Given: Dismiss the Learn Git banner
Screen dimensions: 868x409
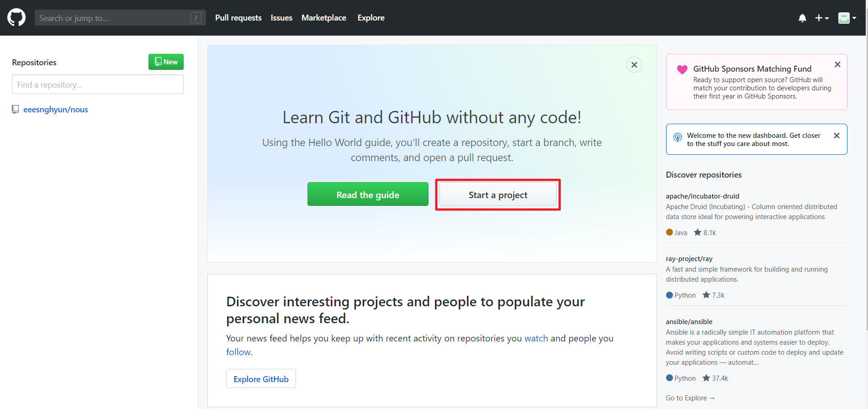Looking at the screenshot, I should coord(634,65).
